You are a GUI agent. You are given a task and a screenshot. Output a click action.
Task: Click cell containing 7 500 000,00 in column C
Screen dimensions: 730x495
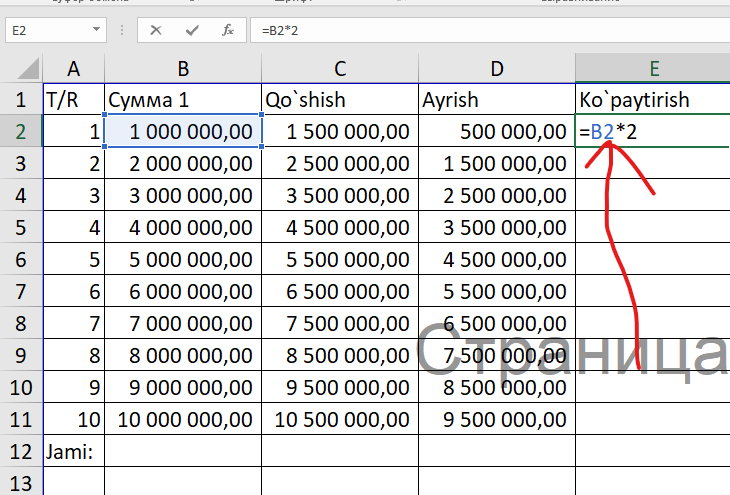click(x=340, y=323)
